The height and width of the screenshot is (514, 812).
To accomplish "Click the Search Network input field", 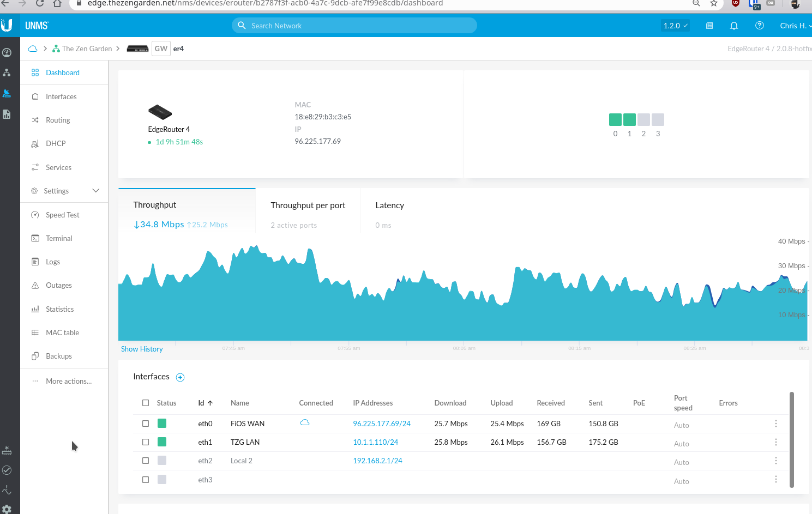I will (x=354, y=26).
